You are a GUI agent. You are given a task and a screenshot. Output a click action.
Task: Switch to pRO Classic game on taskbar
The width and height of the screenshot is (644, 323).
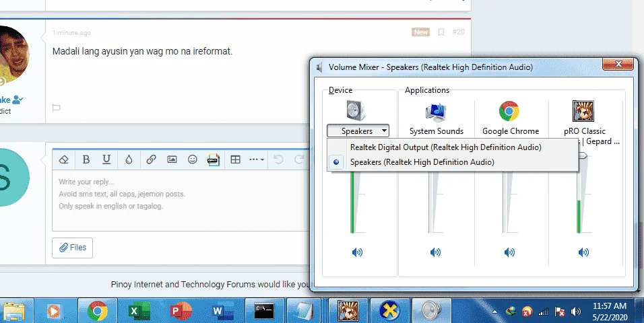tap(348, 311)
